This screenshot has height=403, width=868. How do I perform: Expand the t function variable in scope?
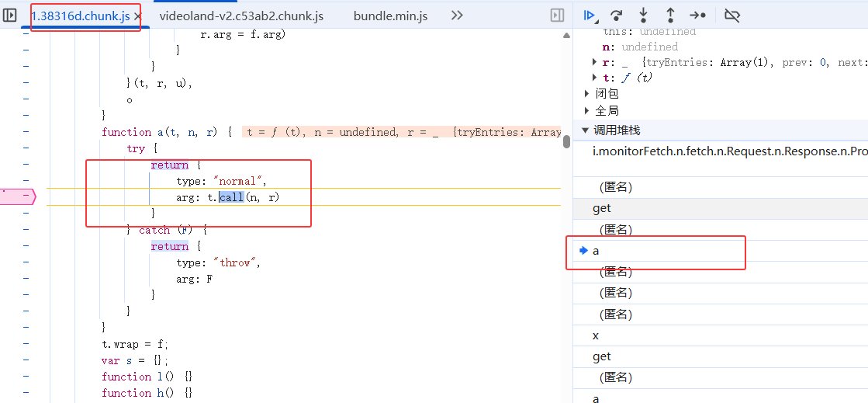tap(594, 78)
